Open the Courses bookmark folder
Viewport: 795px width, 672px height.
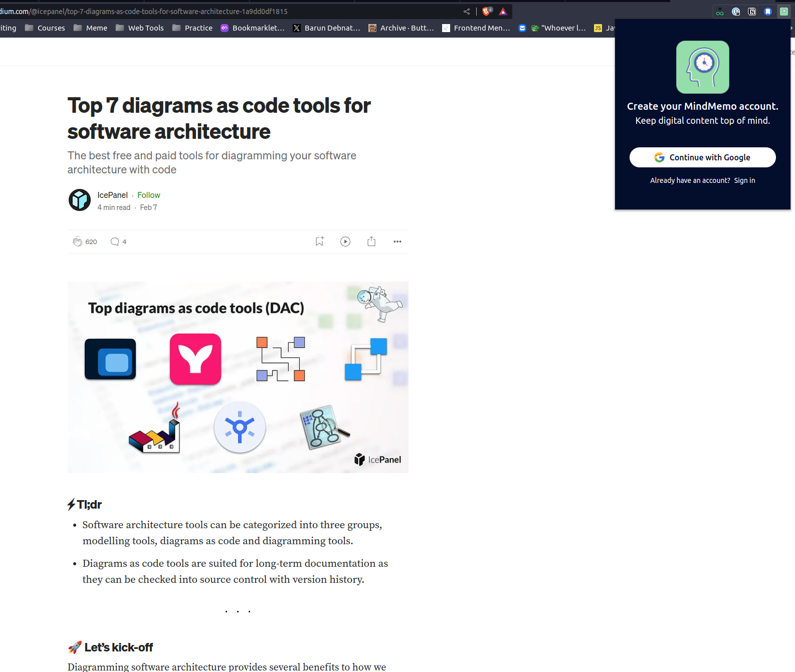click(x=45, y=28)
